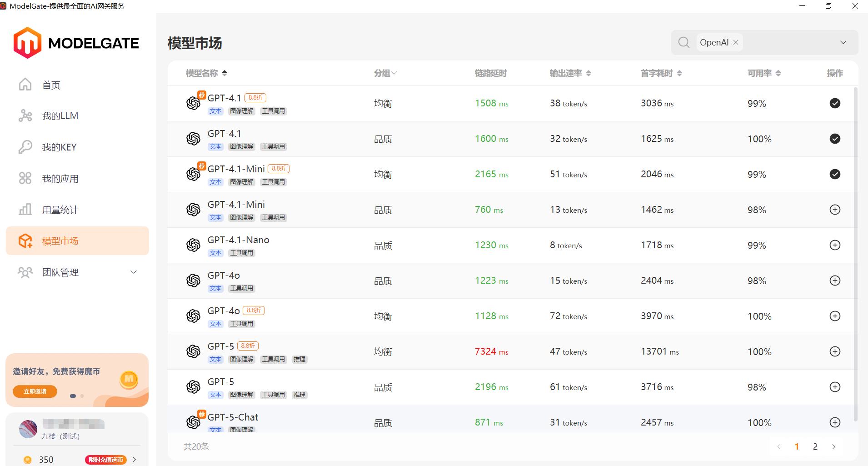This screenshot has height=466, width=868.
Task: Add GPT-5 品质 model with plus icon
Action: tap(835, 387)
